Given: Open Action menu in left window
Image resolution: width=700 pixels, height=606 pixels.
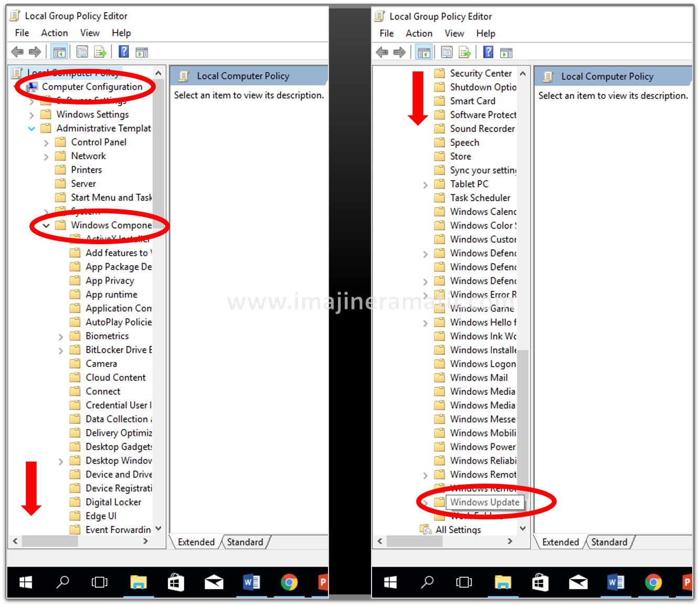Looking at the screenshot, I should coord(55,33).
